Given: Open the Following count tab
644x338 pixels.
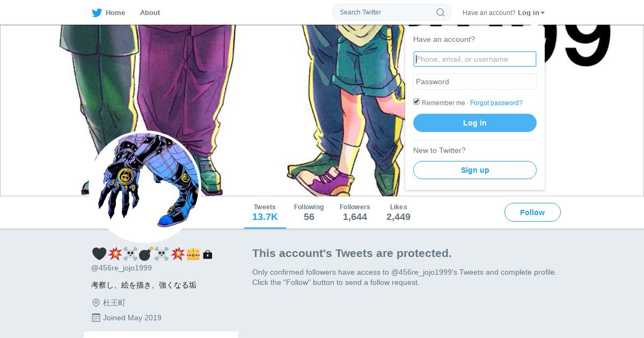Looking at the screenshot, I should coord(309,212).
